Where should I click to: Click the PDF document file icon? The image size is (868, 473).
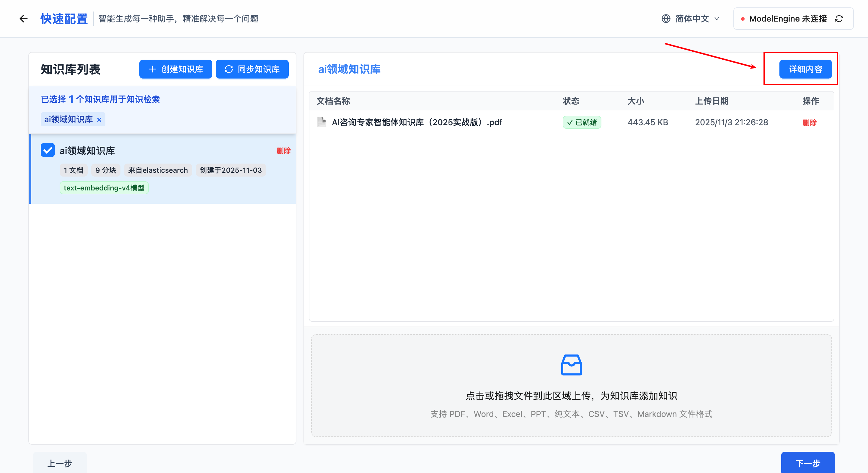pos(322,122)
